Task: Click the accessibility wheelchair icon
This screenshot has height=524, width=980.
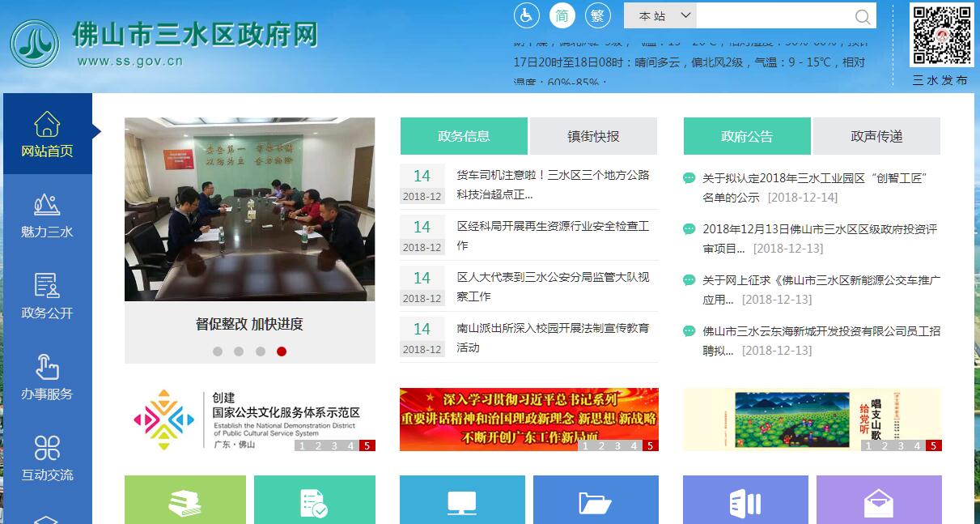Action: [x=526, y=15]
